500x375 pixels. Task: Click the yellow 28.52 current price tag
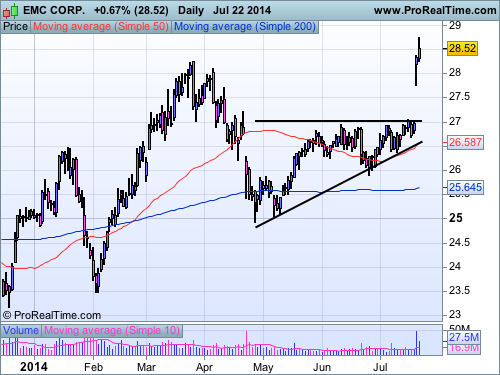(x=462, y=49)
